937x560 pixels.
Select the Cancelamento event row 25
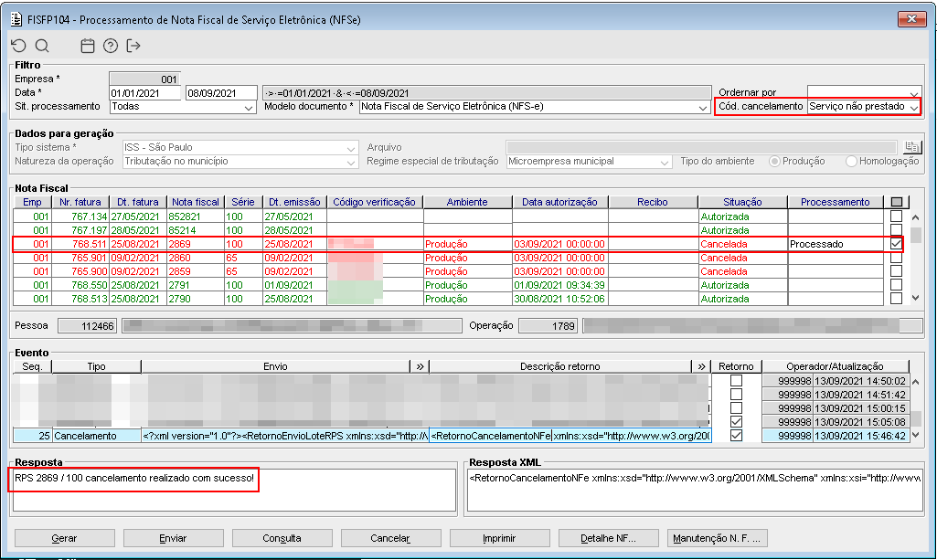[x=462, y=436]
